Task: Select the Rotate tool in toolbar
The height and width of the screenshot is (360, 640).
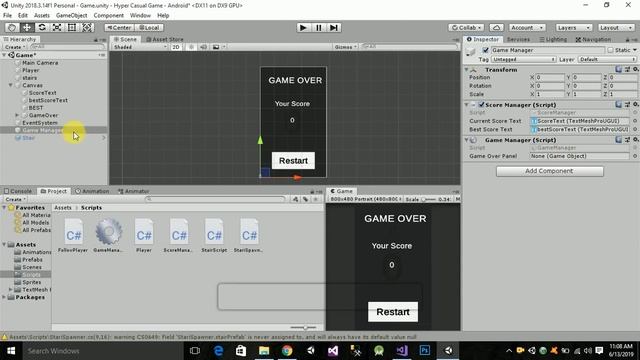Action: pos(42,27)
